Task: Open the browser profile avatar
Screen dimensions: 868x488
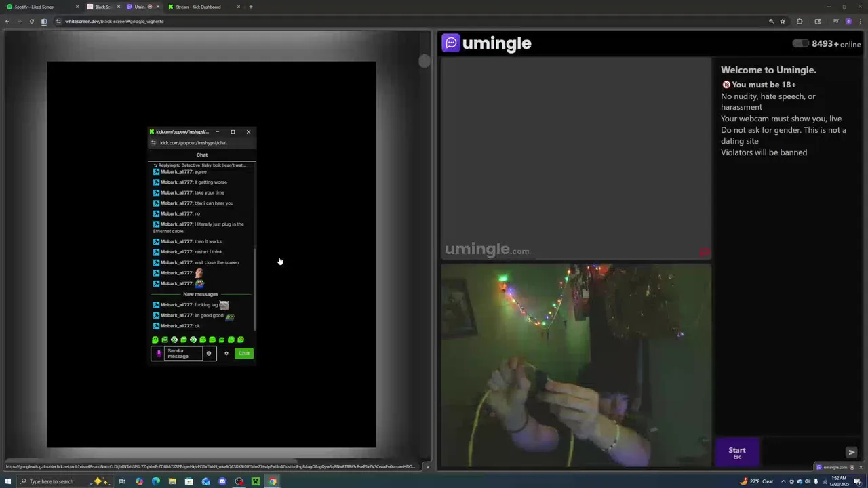Action: tap(848, 21)
